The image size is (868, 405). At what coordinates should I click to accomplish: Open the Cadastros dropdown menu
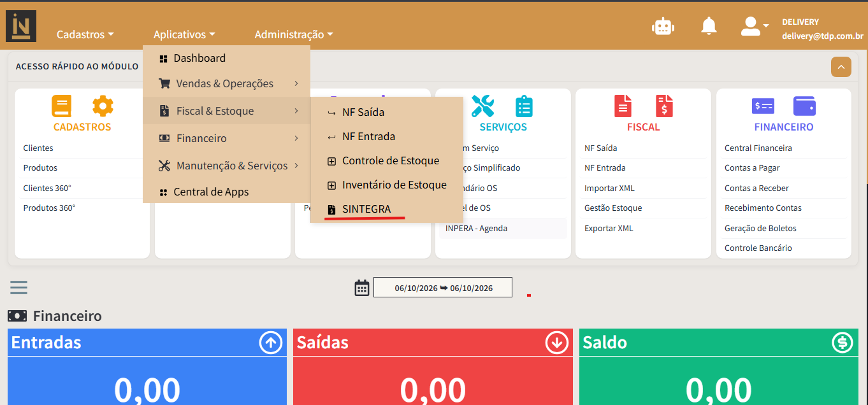85,34
